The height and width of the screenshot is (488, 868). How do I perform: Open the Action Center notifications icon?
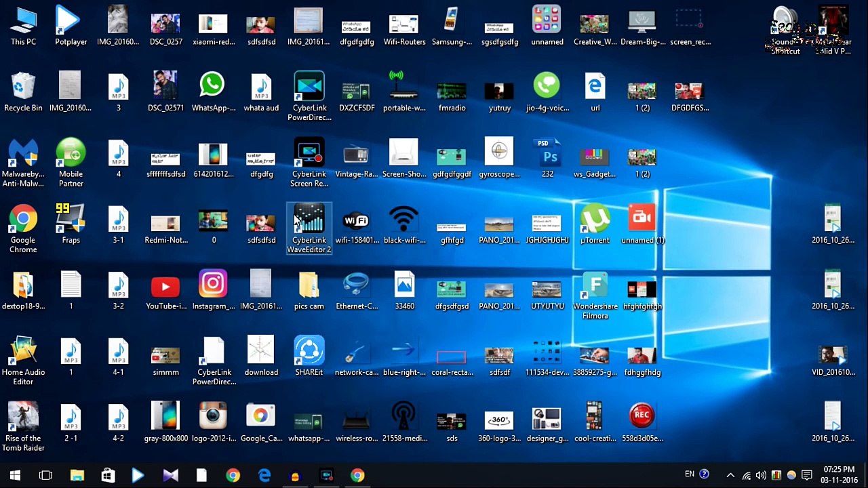tap(807, 475)
